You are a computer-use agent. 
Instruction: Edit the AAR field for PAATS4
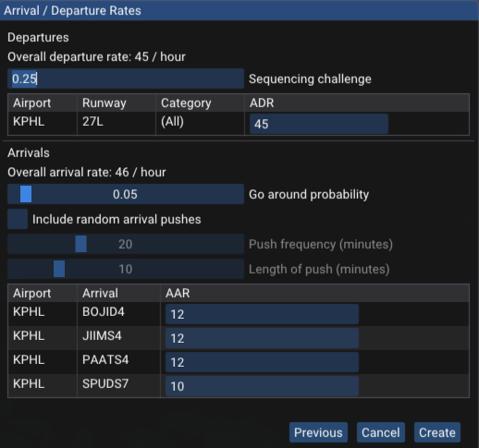tap(262, 362)
